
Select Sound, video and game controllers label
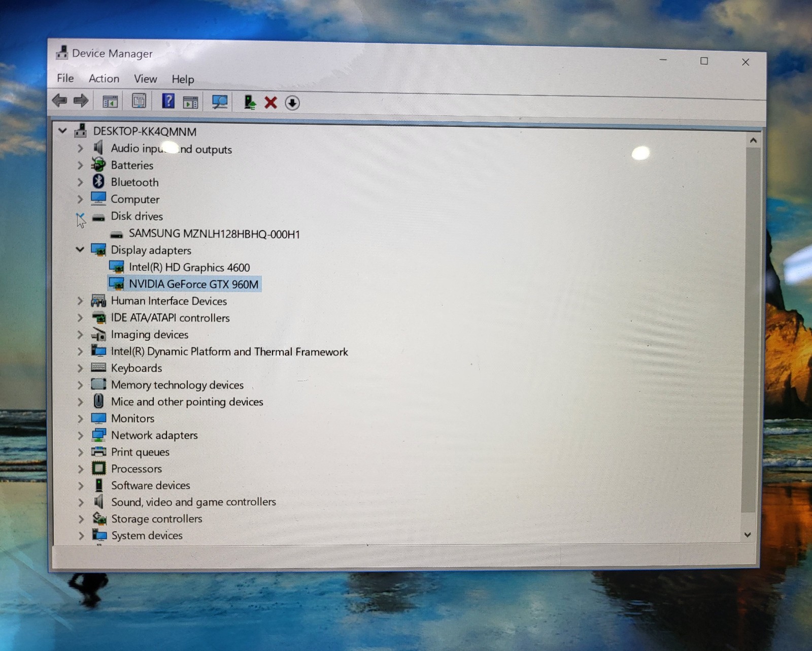(x=194, y=502)
